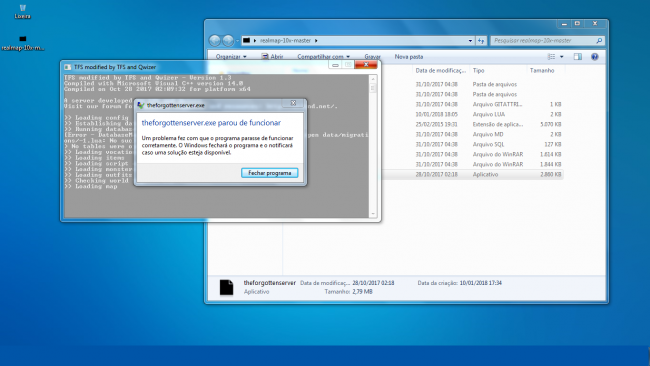Open the recent locations dropdown beside the Explorer nav arrows

[237, 41]
